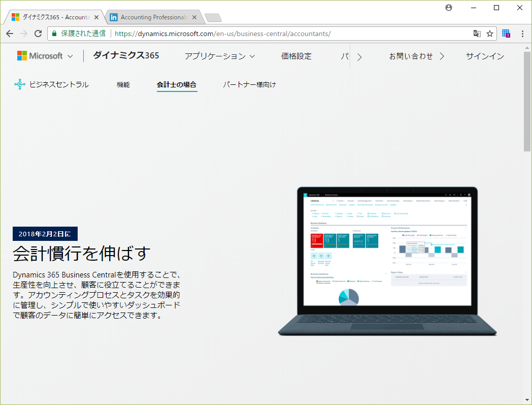Viewport: 532px width, 405px height.
Task: Open the Chrome three-dot menu
Action: click(x=522, y=34)
